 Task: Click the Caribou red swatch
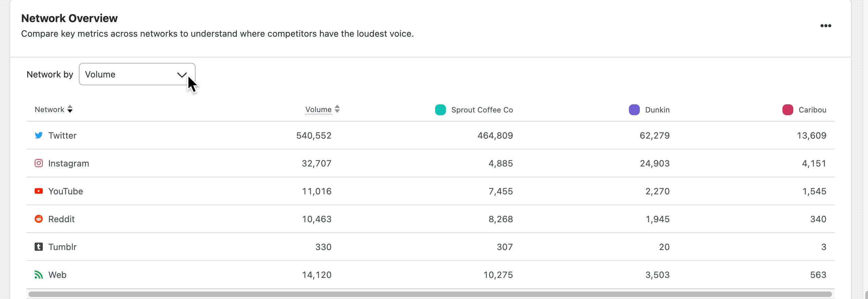(x=788, y=110)
